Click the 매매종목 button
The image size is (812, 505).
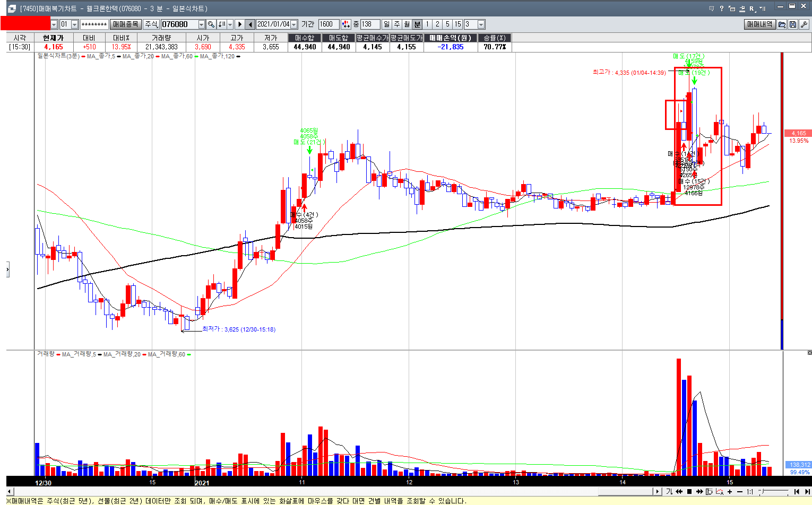click(126, 24)
